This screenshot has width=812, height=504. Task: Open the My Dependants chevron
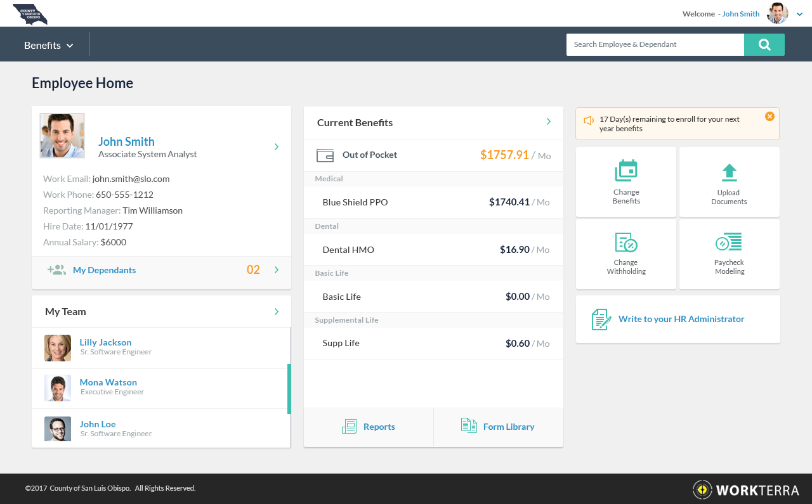(x=276, y=270)
